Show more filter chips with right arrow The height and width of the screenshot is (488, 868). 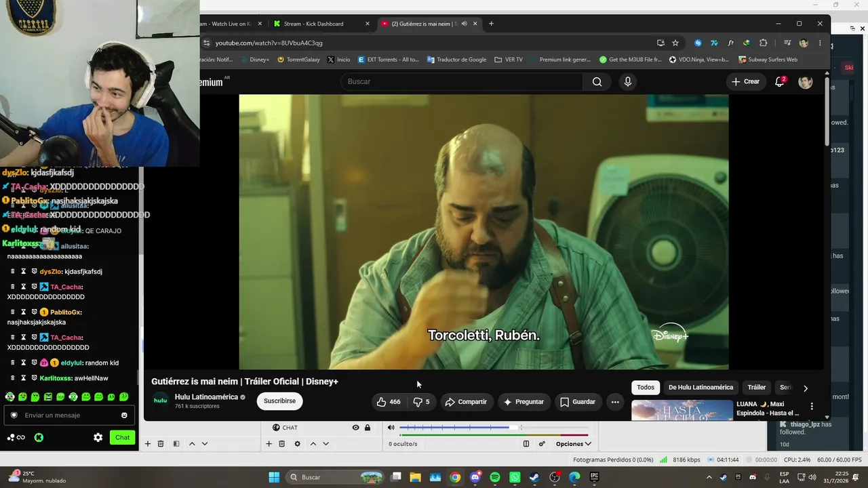(x=805, y=388)
